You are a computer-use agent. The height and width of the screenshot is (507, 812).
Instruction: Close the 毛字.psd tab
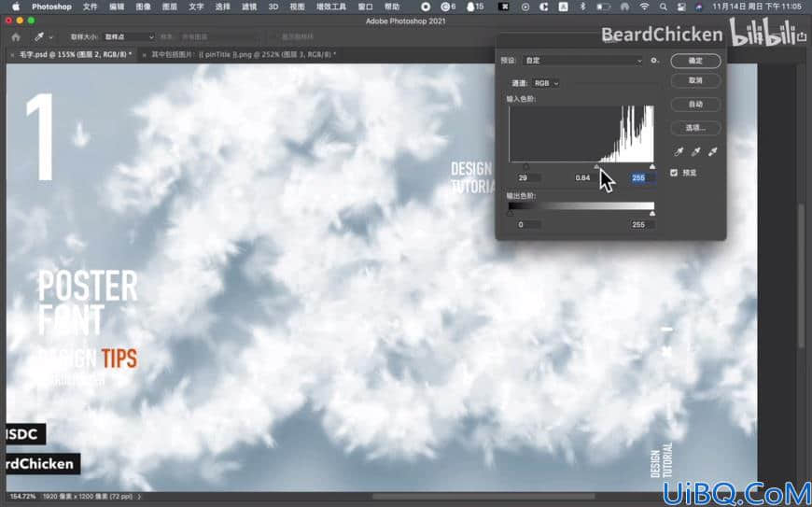point(12,54)
